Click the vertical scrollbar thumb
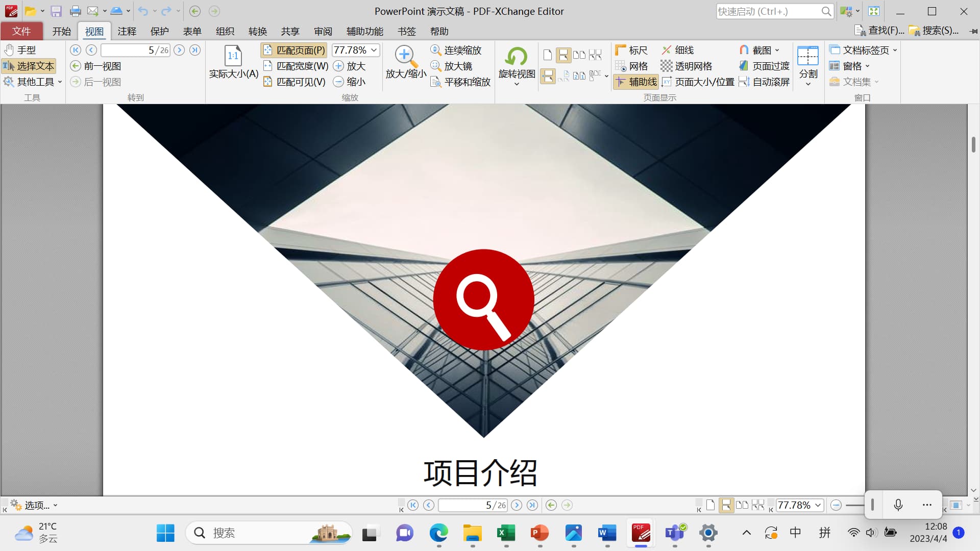980x551 pixels. point(973,144)
